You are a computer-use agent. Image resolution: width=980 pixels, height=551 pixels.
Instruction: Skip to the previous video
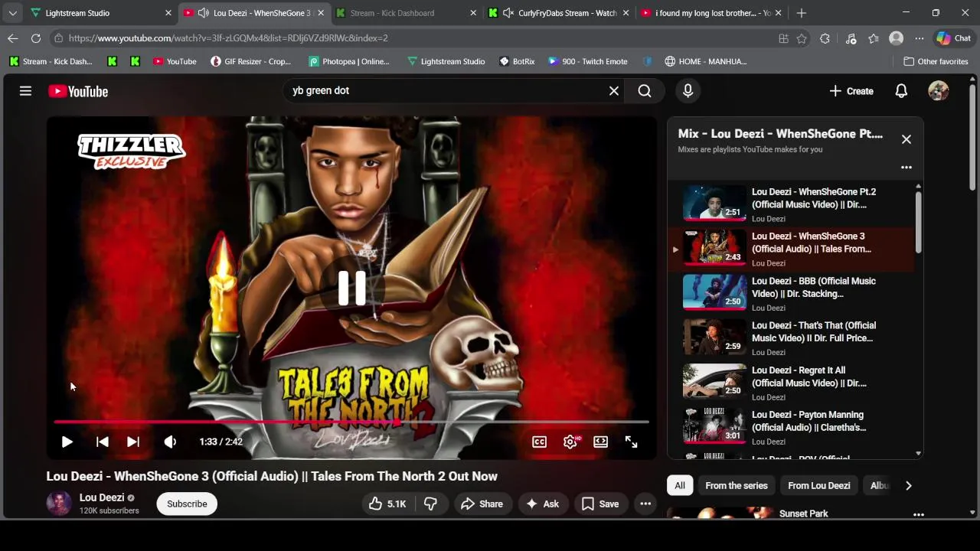pos(102,442)
